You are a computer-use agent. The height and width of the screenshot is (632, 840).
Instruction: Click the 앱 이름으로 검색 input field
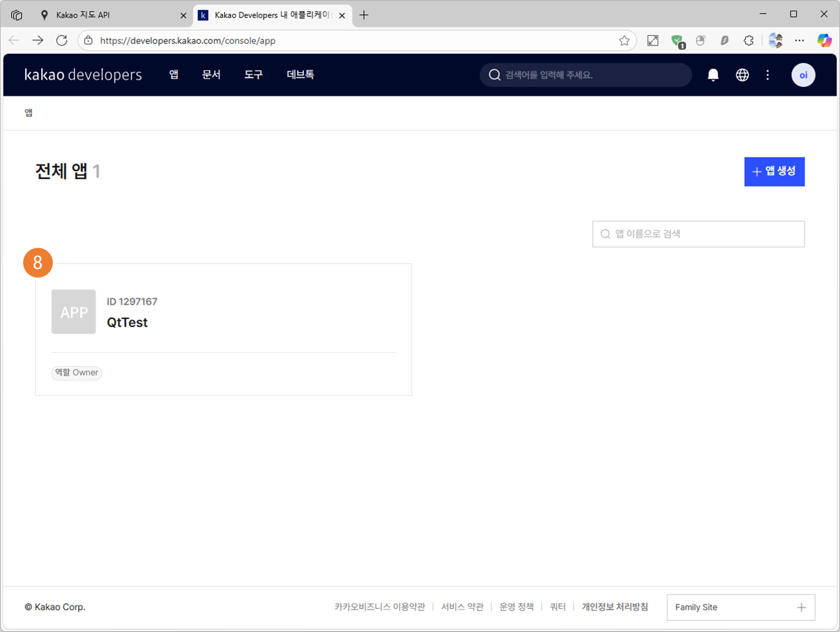(698, 234)
